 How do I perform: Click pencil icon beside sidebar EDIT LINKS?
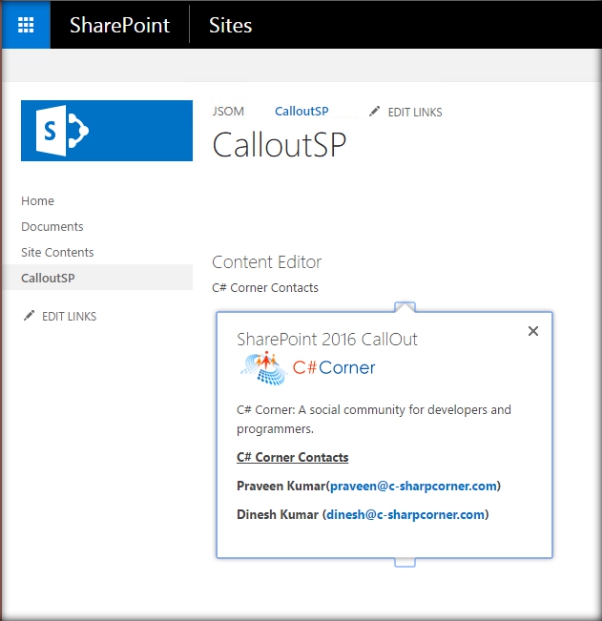(x=29, y=315)
